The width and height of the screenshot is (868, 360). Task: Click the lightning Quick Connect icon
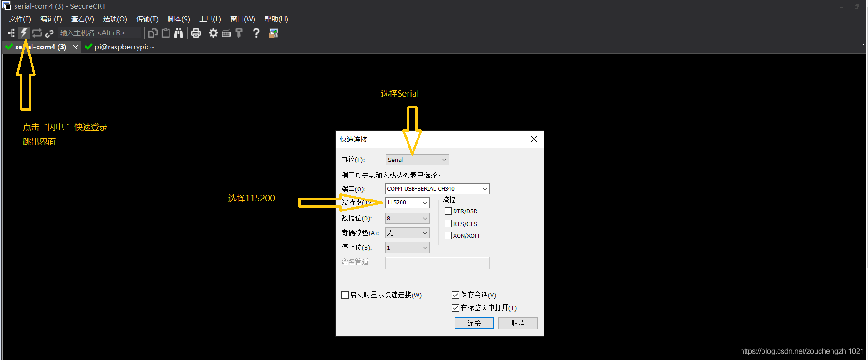tap(24, 33)
